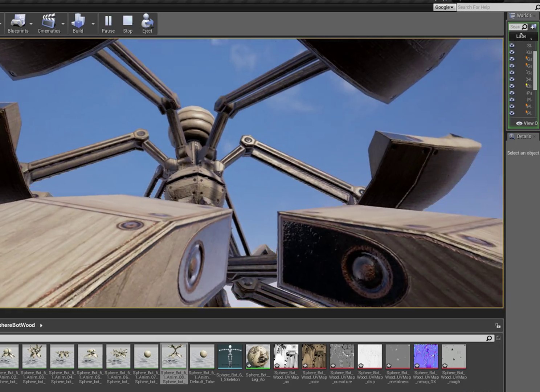Click the content browser lock icon
The height and width of the screenshot is (392, 540).
coord(498,325)
